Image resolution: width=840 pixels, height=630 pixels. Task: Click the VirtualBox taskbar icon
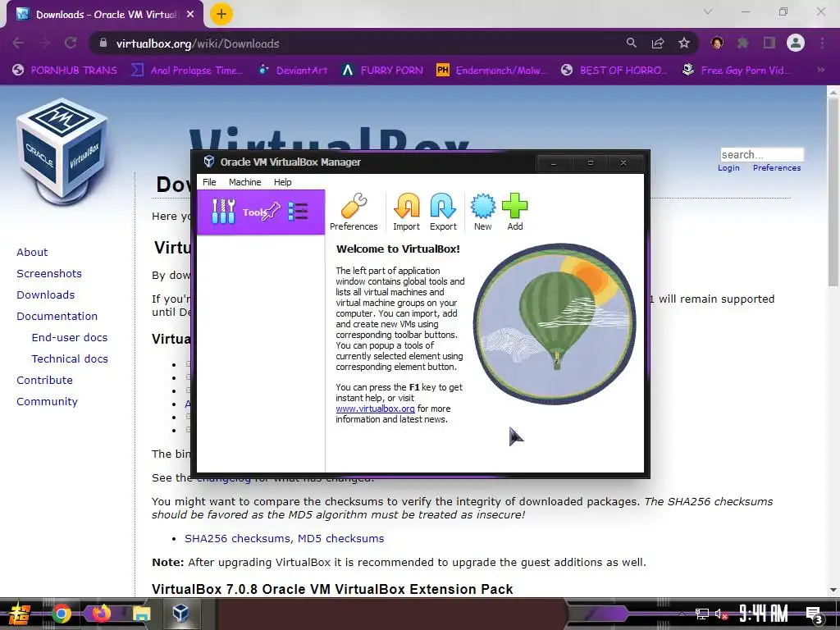click(181, 613)
